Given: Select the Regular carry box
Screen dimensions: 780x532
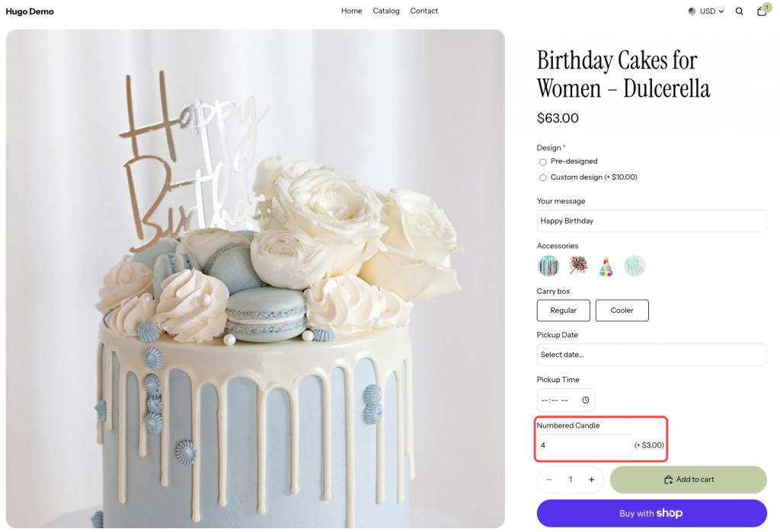Looking at the screenshot, I should pos(563,310).
